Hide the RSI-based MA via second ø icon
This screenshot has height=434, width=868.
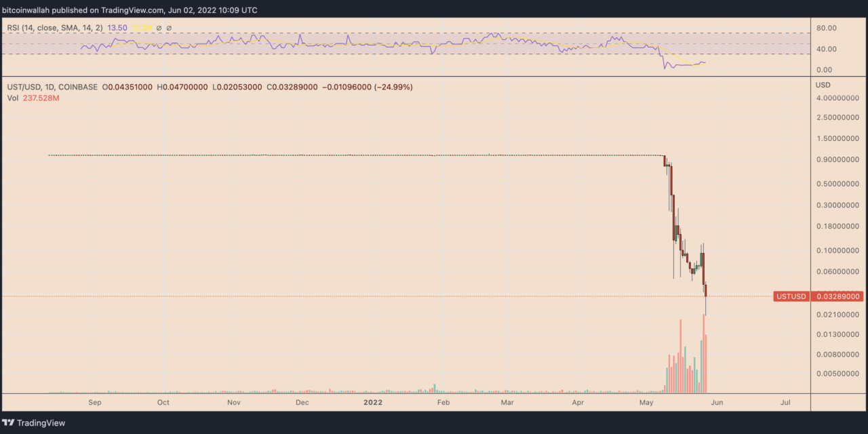(x=170, y=28)
